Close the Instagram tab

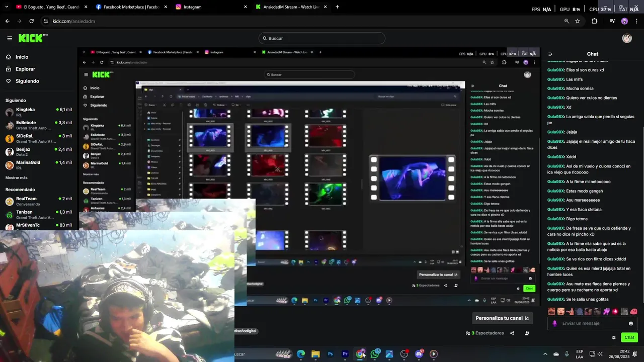(245, 7)
